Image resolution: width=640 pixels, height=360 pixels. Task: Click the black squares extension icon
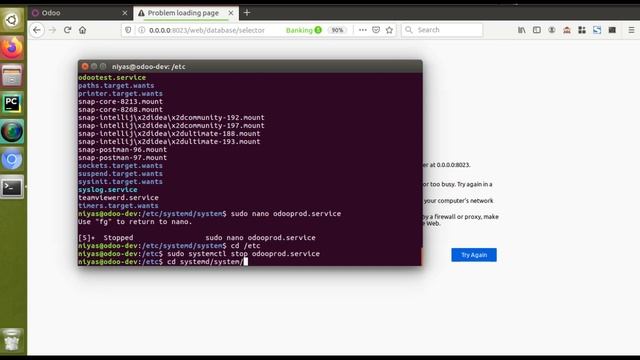pyautogui.click(x=582, y=30)
